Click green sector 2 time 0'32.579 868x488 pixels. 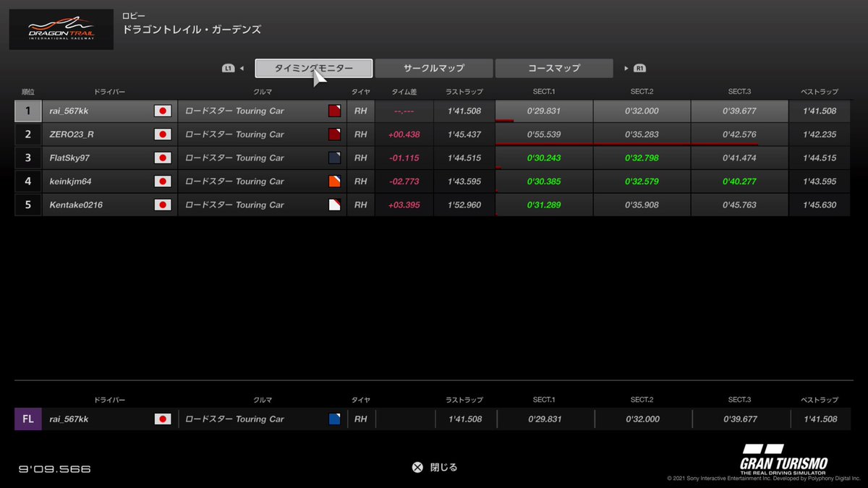642,181
